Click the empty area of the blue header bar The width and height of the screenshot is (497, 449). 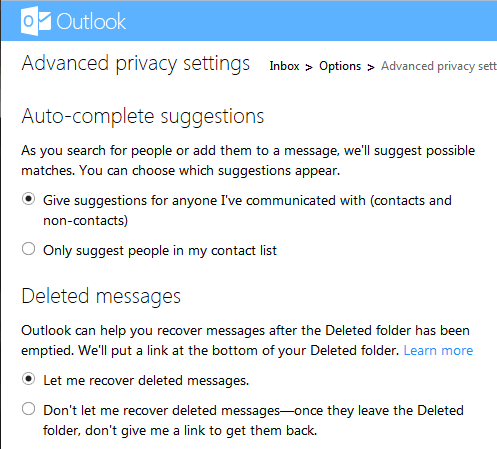(x=310, y=21)
